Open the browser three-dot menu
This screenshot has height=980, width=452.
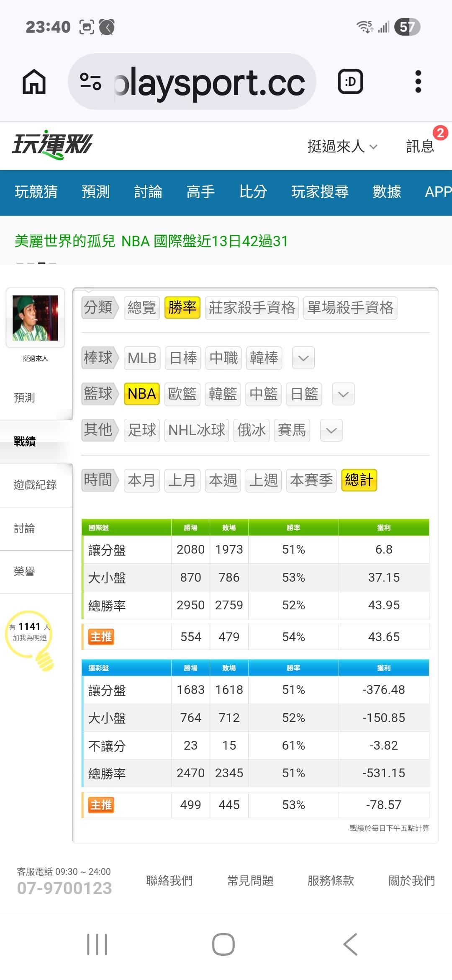pos(418,82)
